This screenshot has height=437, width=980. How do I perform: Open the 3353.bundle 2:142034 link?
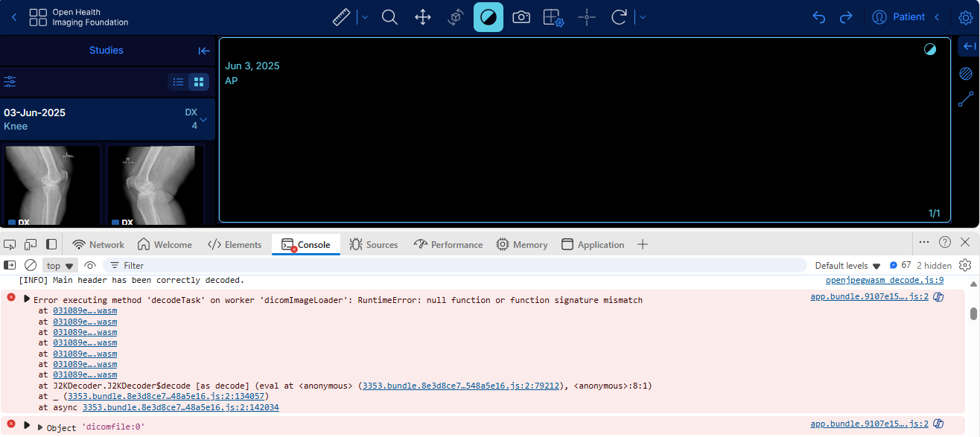click(180, 407)
